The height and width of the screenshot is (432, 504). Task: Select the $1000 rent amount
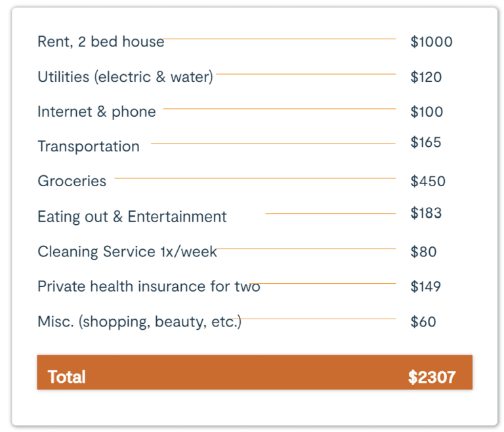point(431,42)
